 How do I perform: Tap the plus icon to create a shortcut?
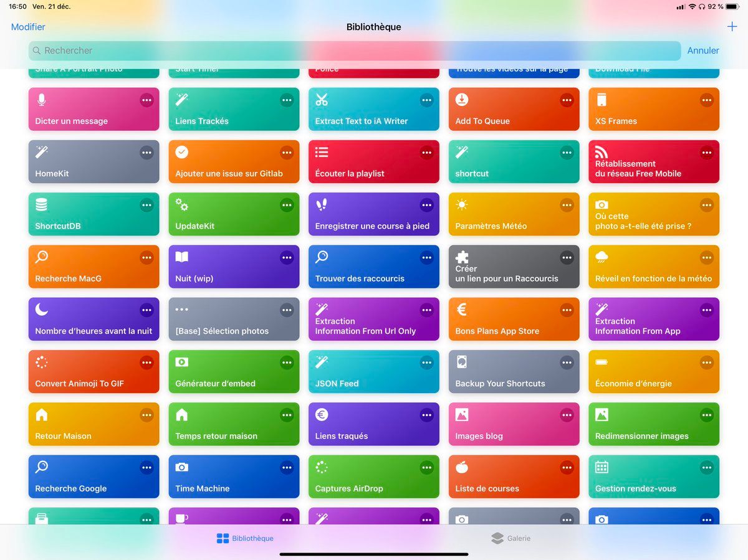point(732,27)
